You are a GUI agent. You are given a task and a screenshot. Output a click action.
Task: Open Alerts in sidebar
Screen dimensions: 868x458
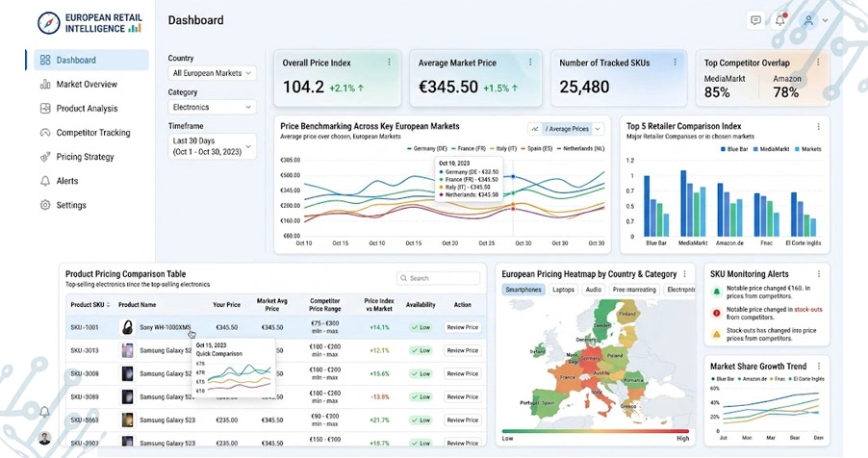point(67,181)
